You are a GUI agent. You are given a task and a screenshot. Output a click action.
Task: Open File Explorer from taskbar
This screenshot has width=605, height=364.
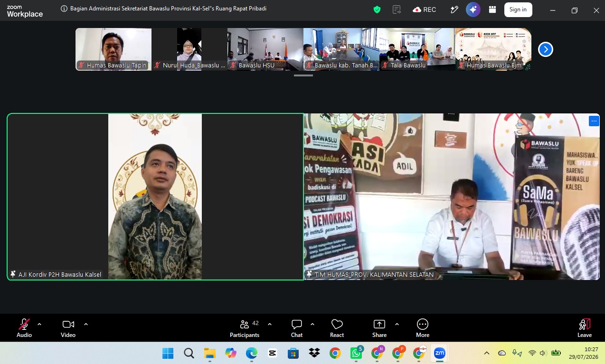pyautogui.click(x=209, y=353)
